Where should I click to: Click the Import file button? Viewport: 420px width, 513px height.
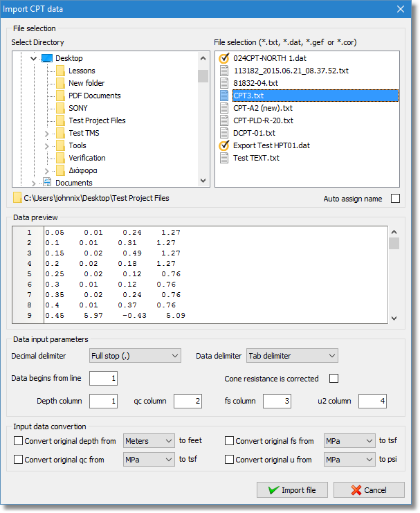(x=291, y=490)
